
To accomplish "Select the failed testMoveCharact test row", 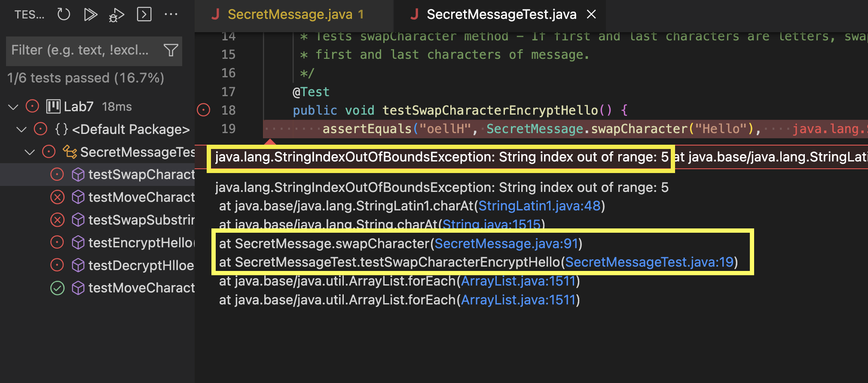I will [97, 197].
